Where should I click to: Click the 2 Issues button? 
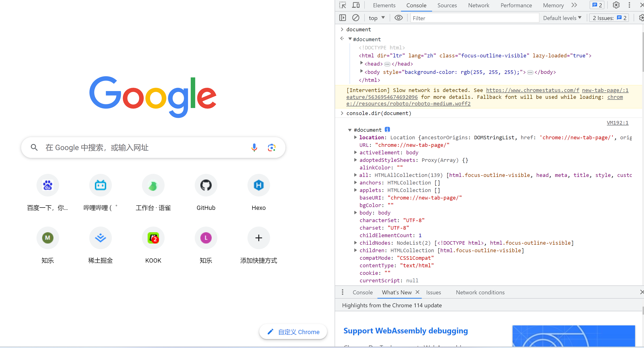609,18
